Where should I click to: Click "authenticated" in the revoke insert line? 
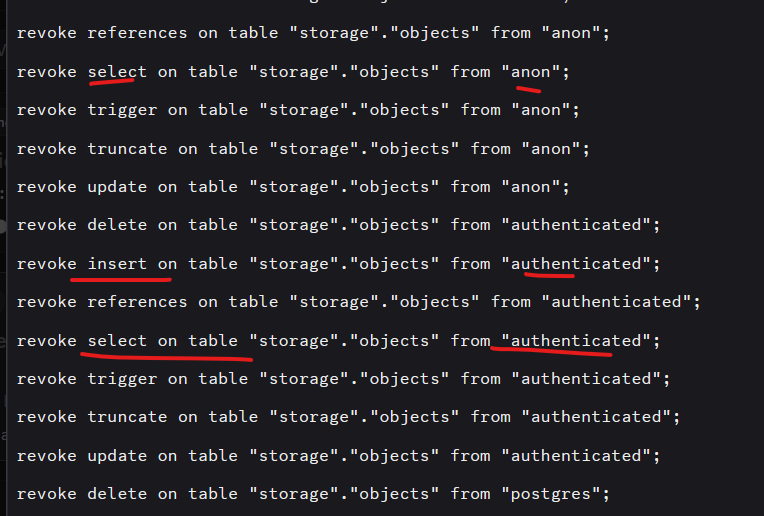pos(576,263)
